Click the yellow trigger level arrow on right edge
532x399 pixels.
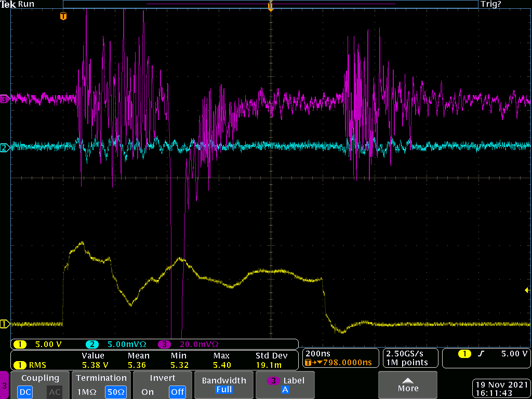click(x=528, y=290)
